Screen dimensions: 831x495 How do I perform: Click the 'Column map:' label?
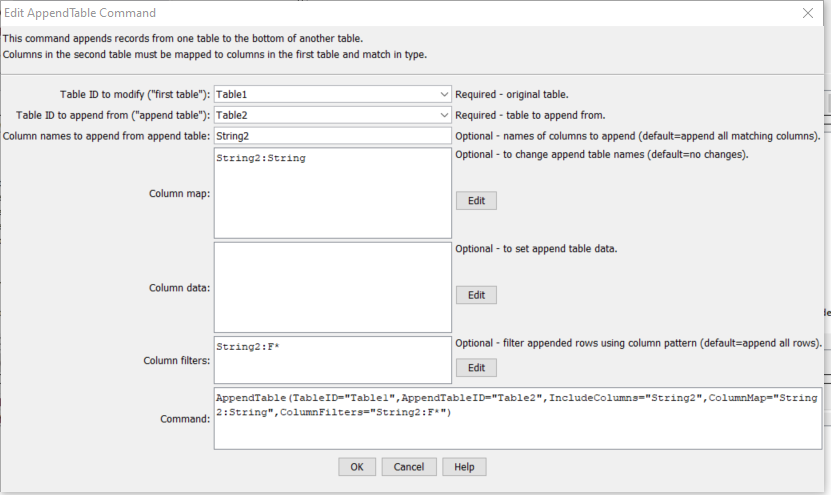[x=179, y=193]
